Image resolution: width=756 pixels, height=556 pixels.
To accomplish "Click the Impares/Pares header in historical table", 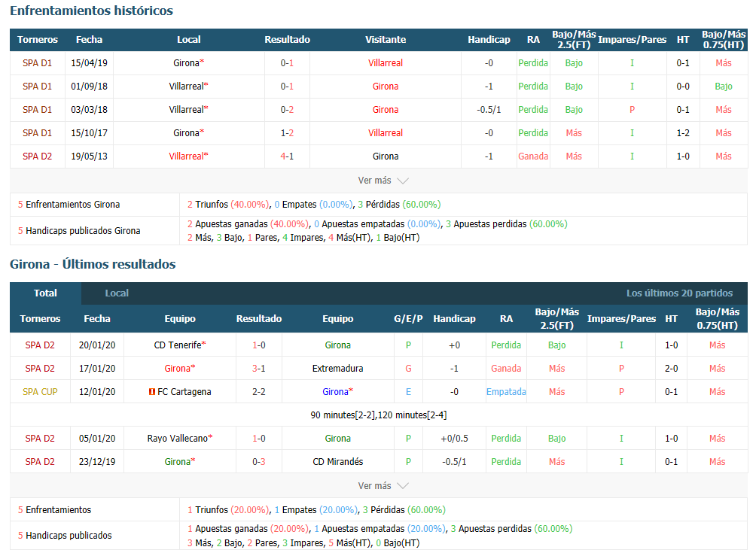I will tap(632, 40).
